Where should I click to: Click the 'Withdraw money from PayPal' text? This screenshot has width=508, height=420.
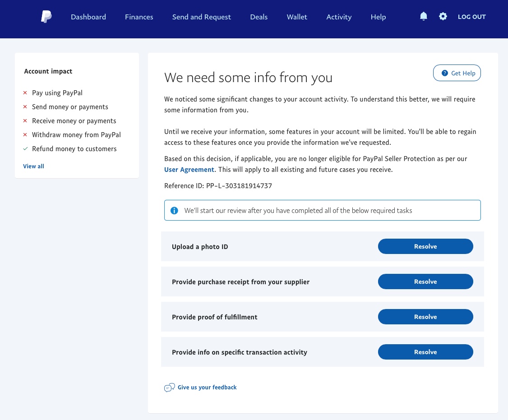[x=76, y=135]
